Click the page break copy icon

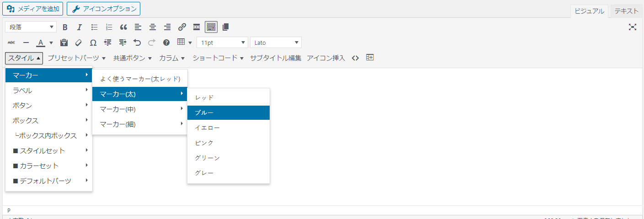coord(225,27)
